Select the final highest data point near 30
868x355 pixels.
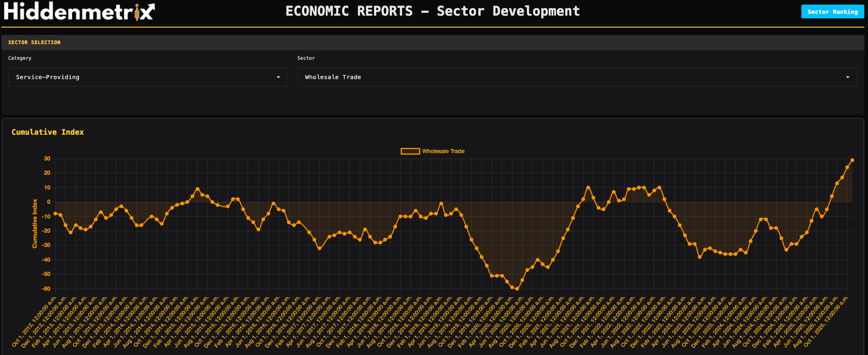tap(852, 160)
